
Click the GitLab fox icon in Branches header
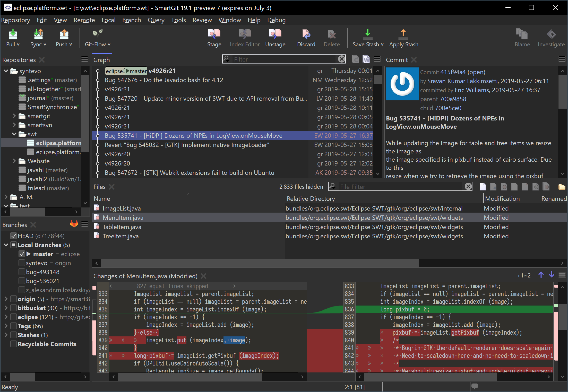(74, 224)
